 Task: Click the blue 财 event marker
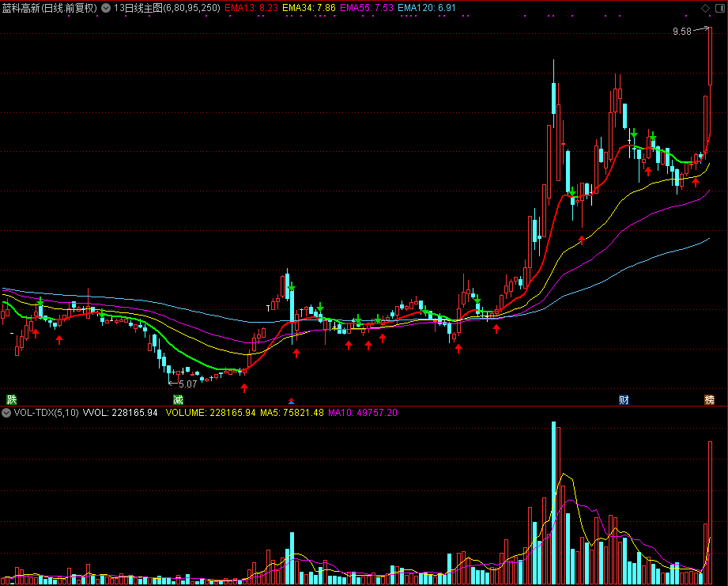click(624, 399)
